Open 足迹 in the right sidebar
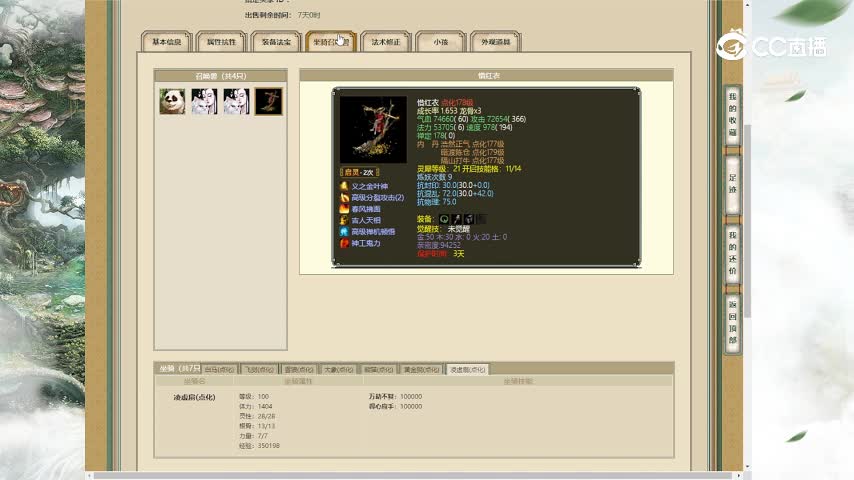 tap(733, 184)
